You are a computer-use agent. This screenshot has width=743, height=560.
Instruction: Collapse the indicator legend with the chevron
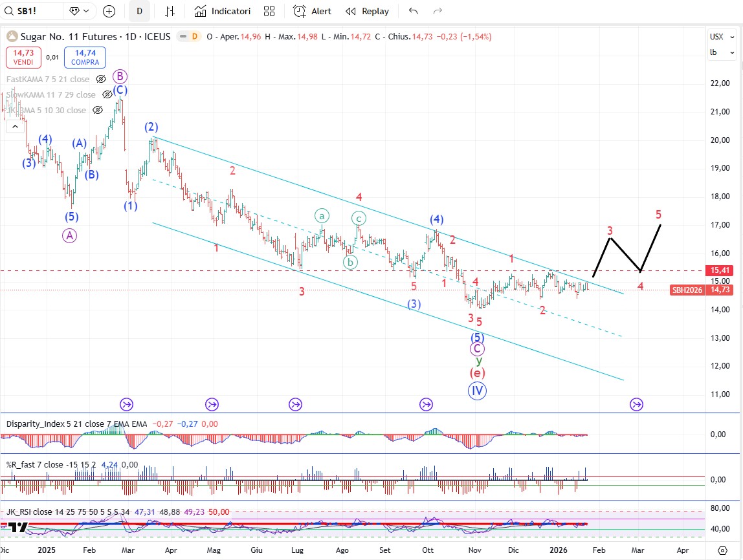14,127
